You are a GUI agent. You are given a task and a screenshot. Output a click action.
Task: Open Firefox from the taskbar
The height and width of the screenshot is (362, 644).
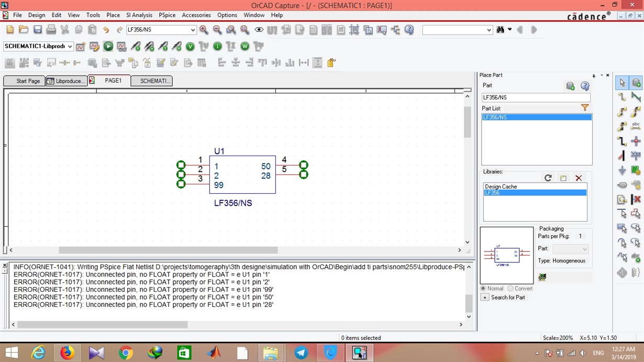click(68, 353)
